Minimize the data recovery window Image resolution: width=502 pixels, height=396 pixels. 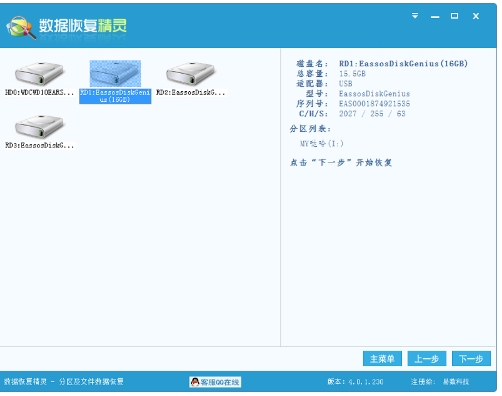point(435,16)
